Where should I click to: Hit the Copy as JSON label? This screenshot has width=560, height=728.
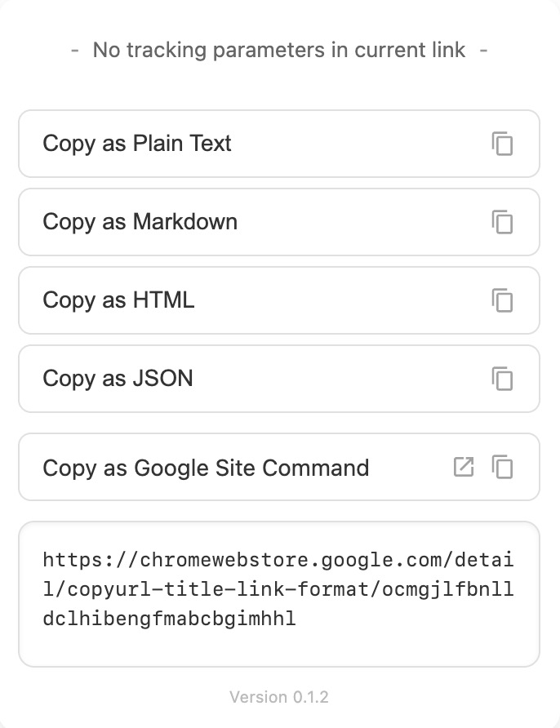tap(118, 379)
